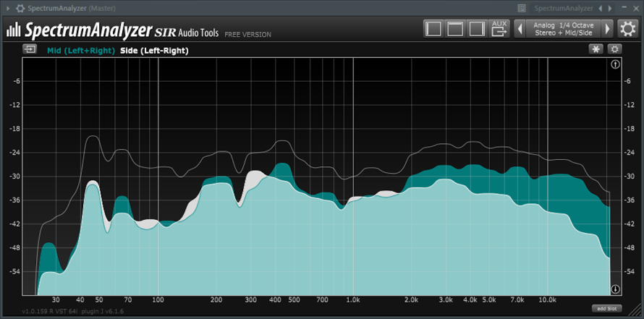Select next preset in host title bar
The height and width of the screenshot is (319, 644).
(610, 8)
